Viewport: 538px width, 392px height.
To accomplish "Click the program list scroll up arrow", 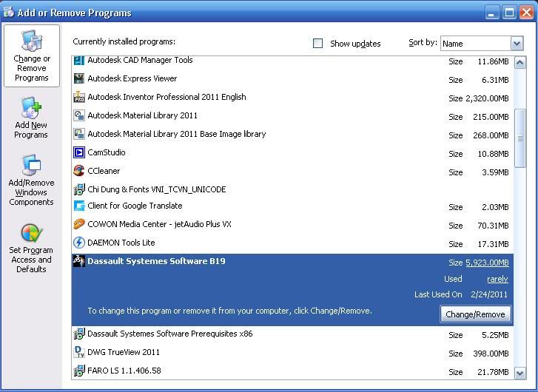I will (519, 62).
